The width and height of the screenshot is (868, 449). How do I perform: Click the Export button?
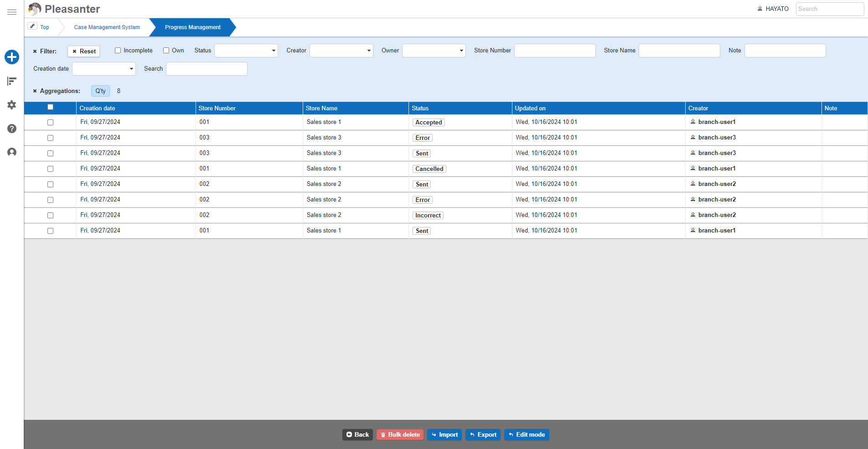pos(483,435)
